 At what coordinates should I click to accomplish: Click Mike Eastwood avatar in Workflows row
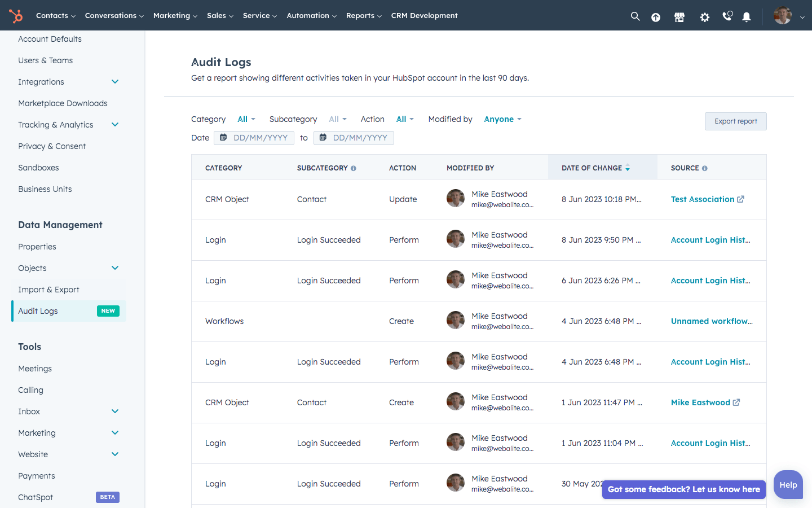(x=456, y=320)
